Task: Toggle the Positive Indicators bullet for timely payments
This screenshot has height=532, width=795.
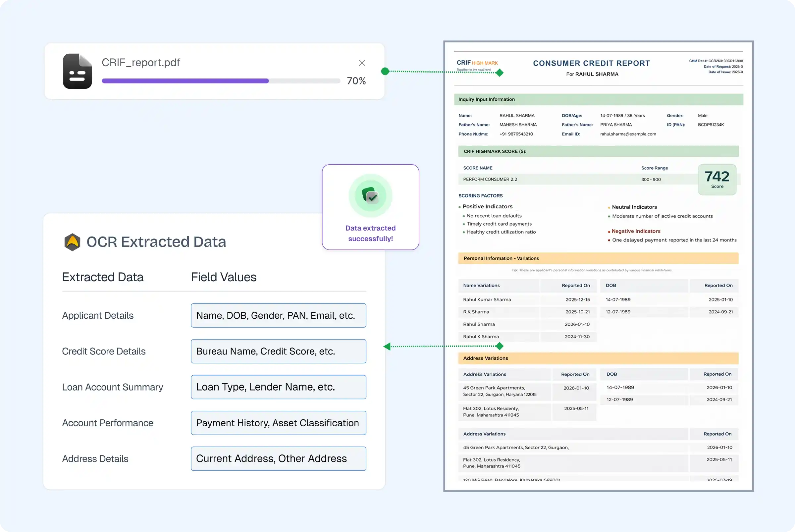Action: pyautogui.click(x=500, y=224)
